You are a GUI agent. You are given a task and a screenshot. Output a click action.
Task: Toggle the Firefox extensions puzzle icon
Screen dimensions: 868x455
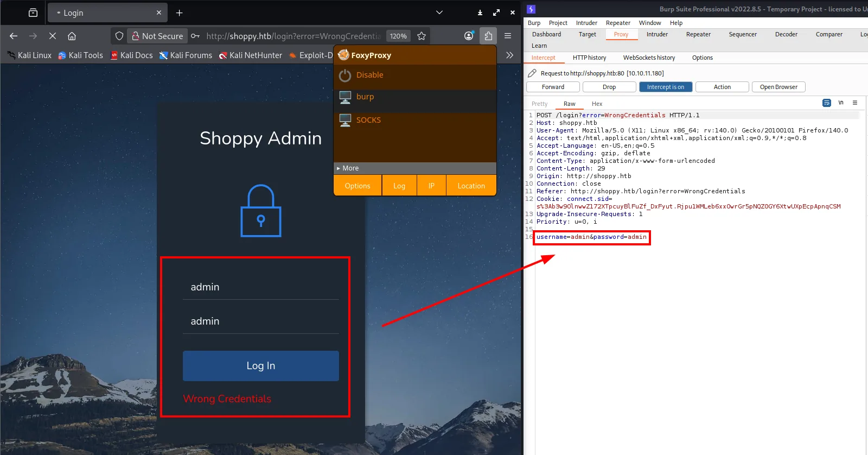click(488, 36)
